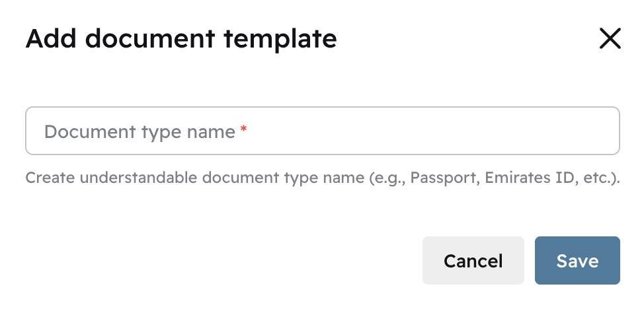Activate the required name input box
Screen dimensions: 644x309
[x=322, y=131]
